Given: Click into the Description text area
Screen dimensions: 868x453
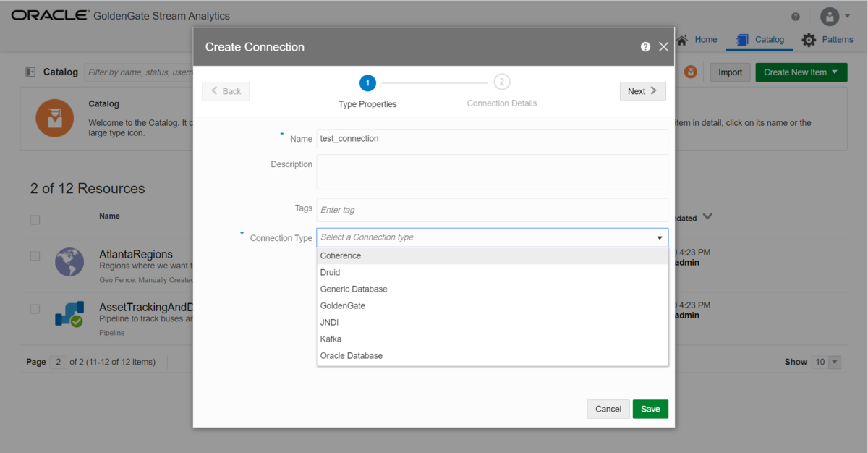Looking at the screenshot, I should tap(493, 172).
